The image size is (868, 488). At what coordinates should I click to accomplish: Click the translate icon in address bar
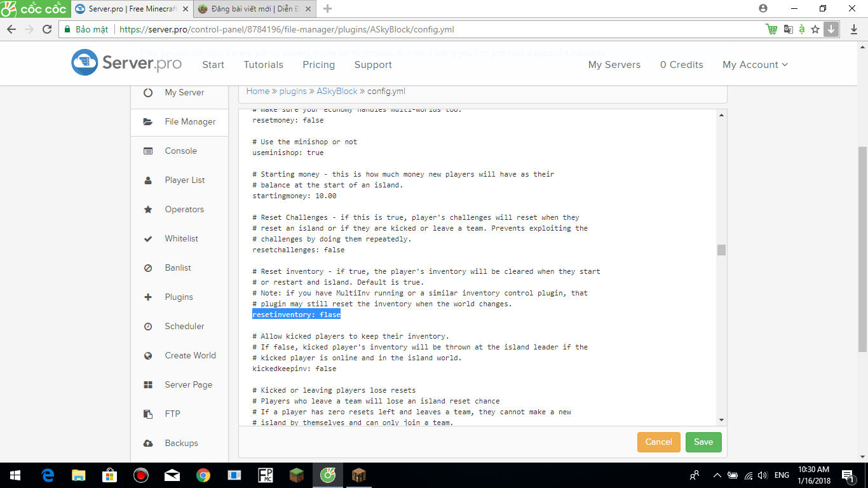coord(788,29)
